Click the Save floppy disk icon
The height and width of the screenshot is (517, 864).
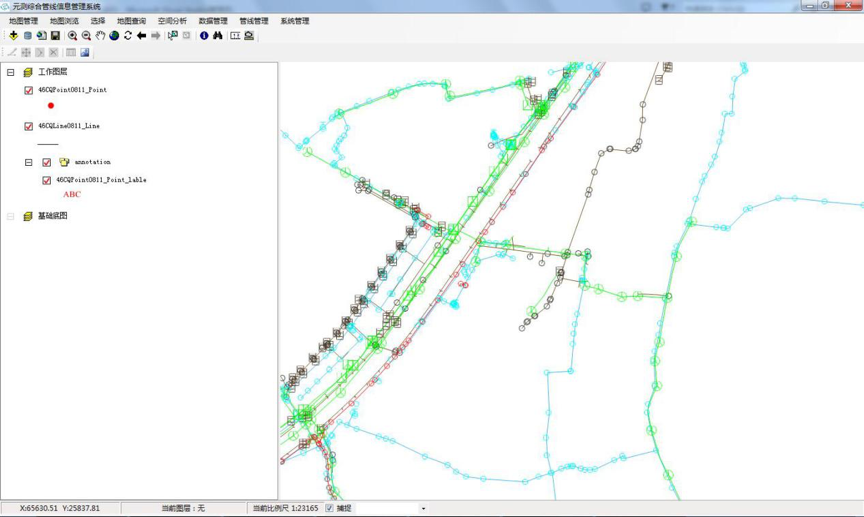tap(55, 36)
